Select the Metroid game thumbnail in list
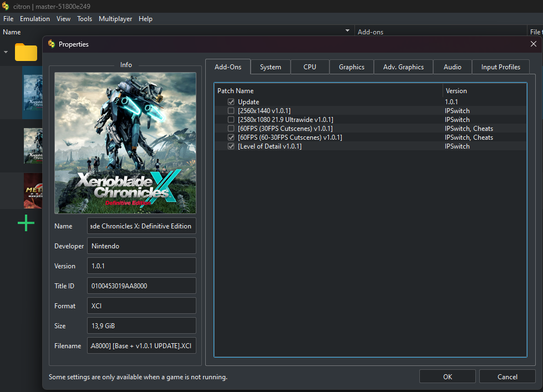The width and height of the screenshot is (543, 392). [33, 191]
